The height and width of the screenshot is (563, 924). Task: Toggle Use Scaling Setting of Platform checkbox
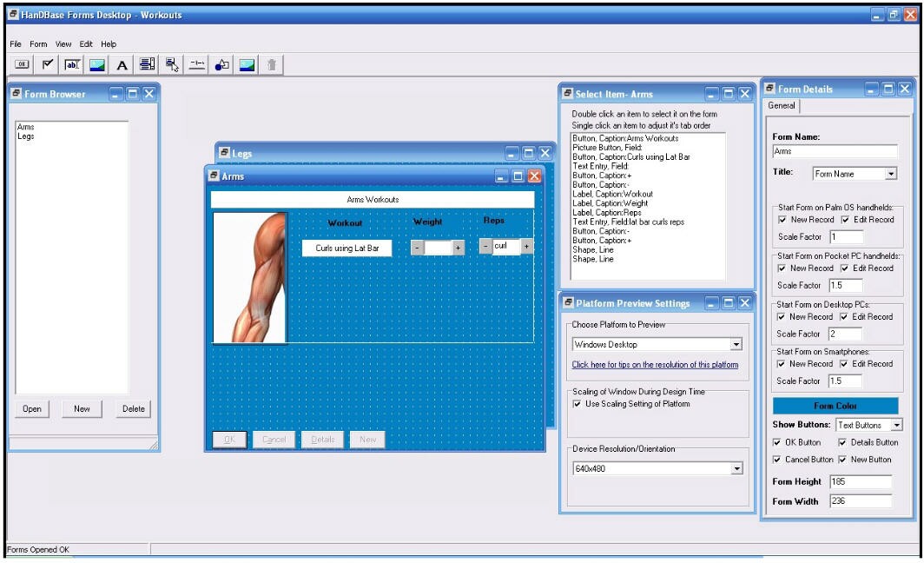tap(577, 404)
